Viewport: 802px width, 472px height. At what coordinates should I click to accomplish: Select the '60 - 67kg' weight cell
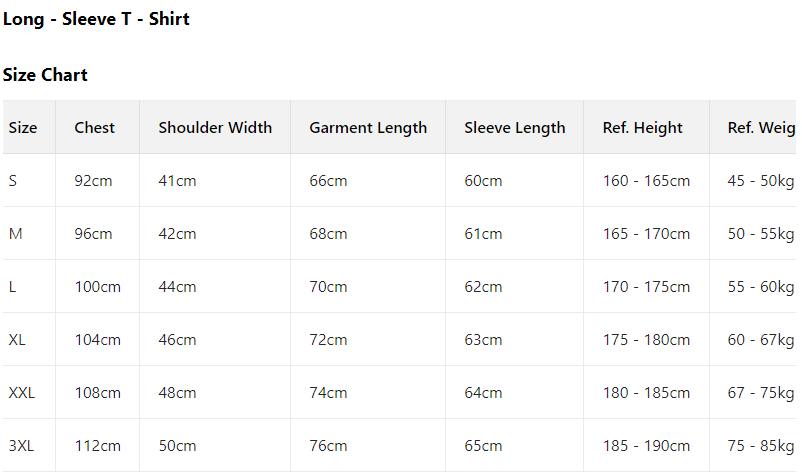761,340
